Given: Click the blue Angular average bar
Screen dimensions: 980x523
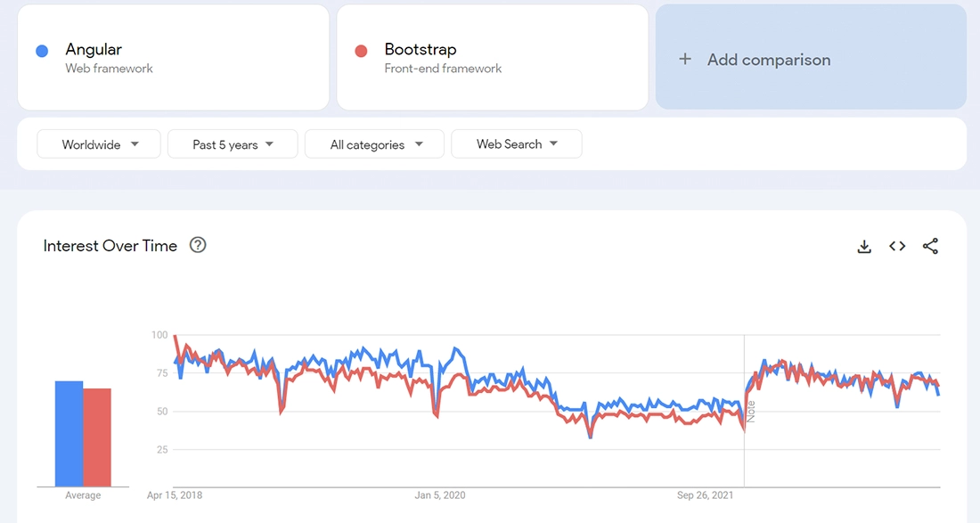Looking at the screenshot, I should click(69, 434).
